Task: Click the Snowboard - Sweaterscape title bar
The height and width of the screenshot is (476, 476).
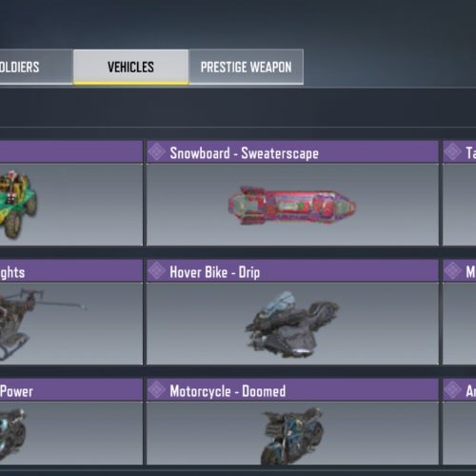Action: [x=292, y=152]
